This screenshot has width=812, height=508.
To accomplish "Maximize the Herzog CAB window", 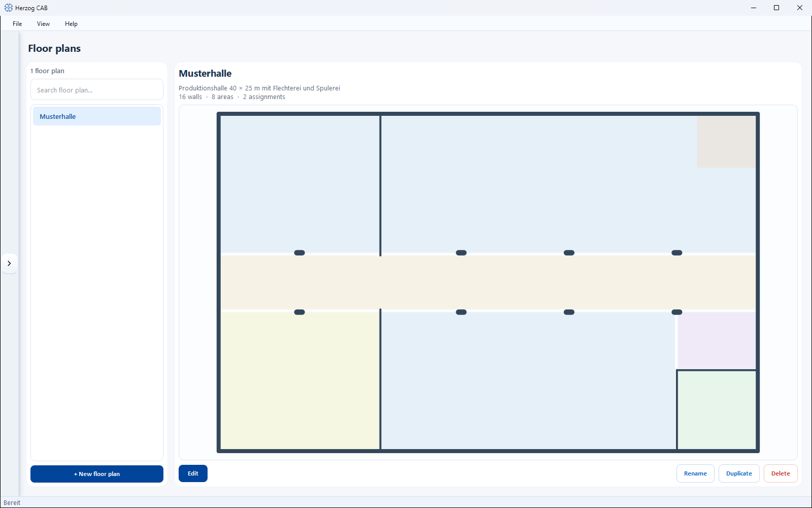I will (x=776, y=8).
